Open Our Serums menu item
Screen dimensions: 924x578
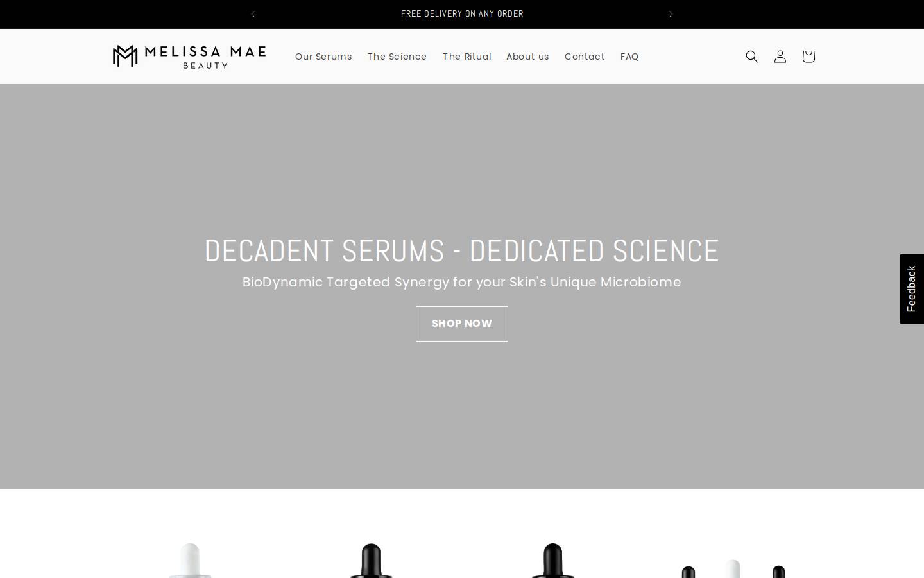click(x=323, y=57)
